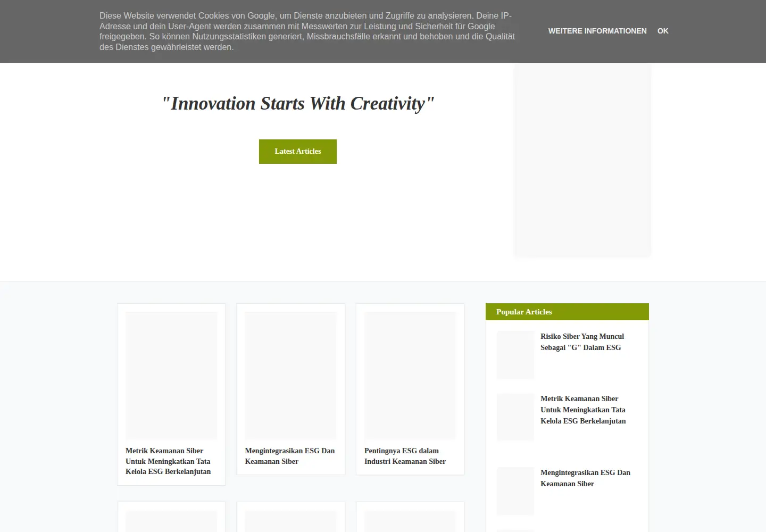Click thumbnail above Pentingnya ESG grid card

coord(410,376)
